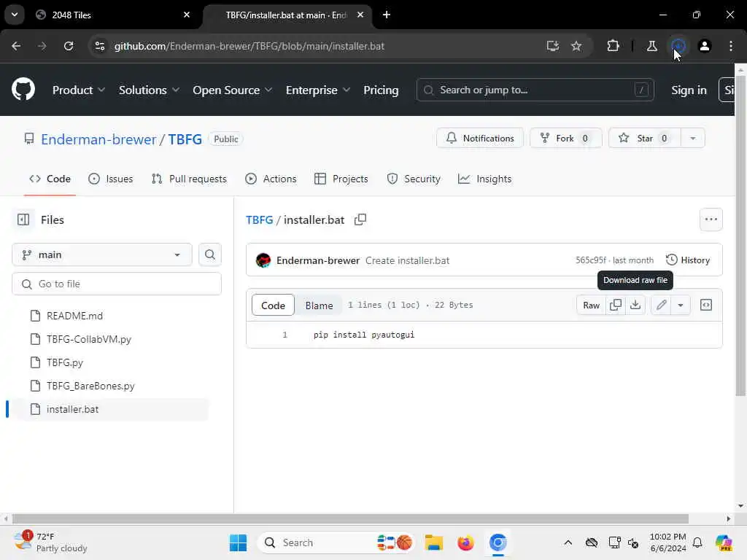Click the Search or jump to field
Viewport: 747px width, 560px height.
pos(535,90)
